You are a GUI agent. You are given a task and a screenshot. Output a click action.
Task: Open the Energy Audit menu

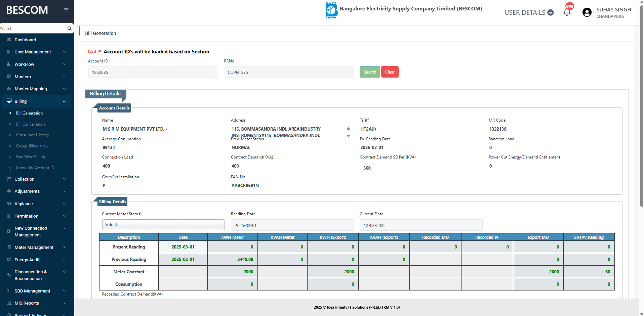(x=27, y=260)
